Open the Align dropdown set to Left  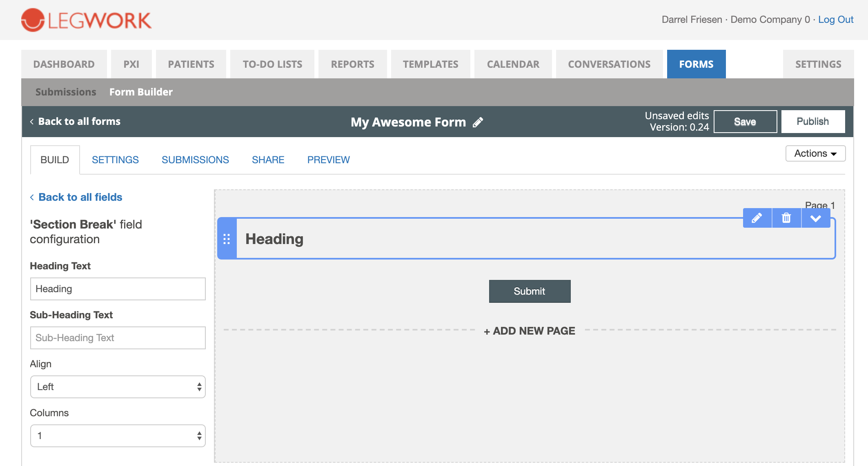(x=118, y=387)
